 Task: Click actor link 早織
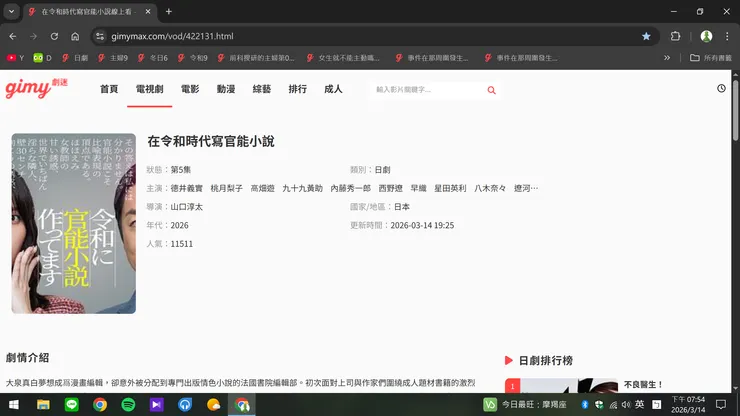[x=419, y=188]
